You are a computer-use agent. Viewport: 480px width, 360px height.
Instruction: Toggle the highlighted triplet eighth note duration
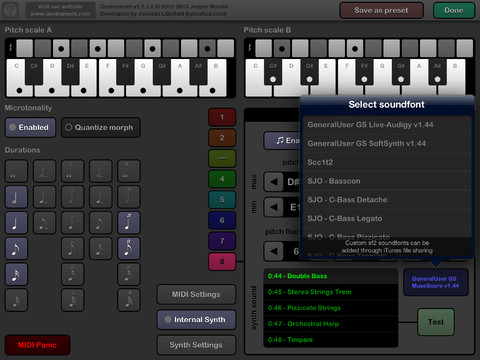pos(129,248)
